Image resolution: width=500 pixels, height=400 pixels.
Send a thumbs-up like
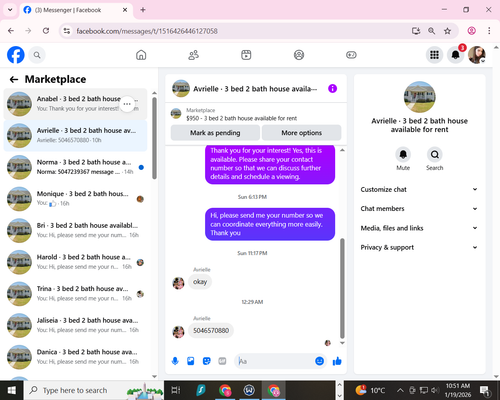(x=337, y=361)
